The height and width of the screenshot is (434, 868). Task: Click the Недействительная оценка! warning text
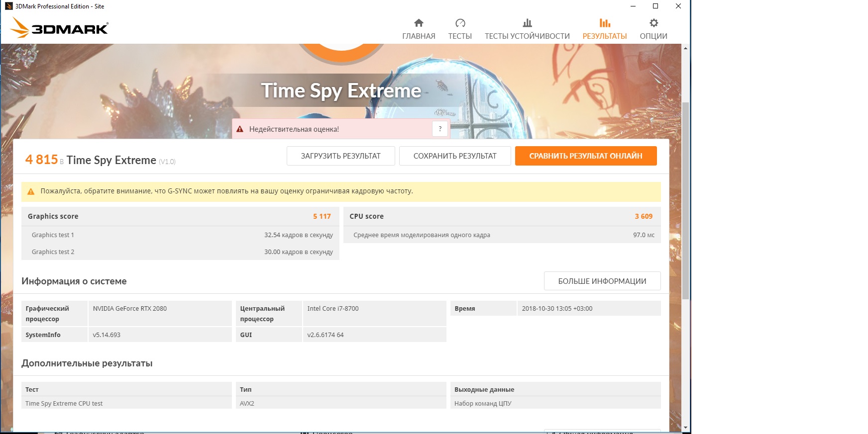294,129
